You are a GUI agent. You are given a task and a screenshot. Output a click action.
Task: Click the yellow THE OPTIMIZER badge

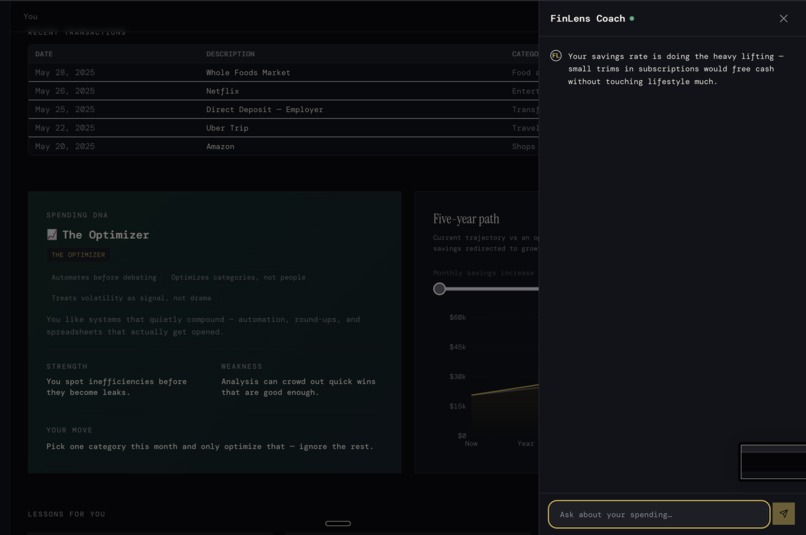(x=78, y=255)
